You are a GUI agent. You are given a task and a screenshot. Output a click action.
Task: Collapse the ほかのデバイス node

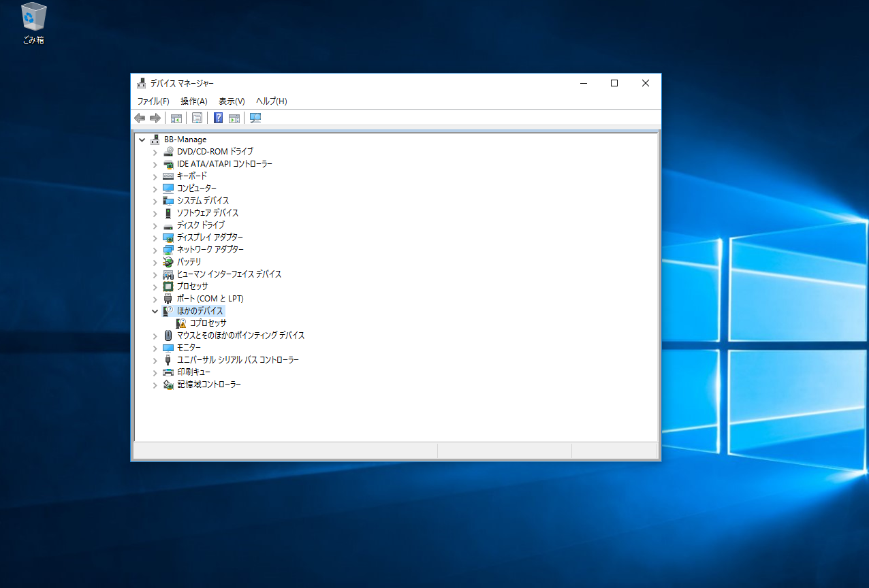click(x=155, y=311)
